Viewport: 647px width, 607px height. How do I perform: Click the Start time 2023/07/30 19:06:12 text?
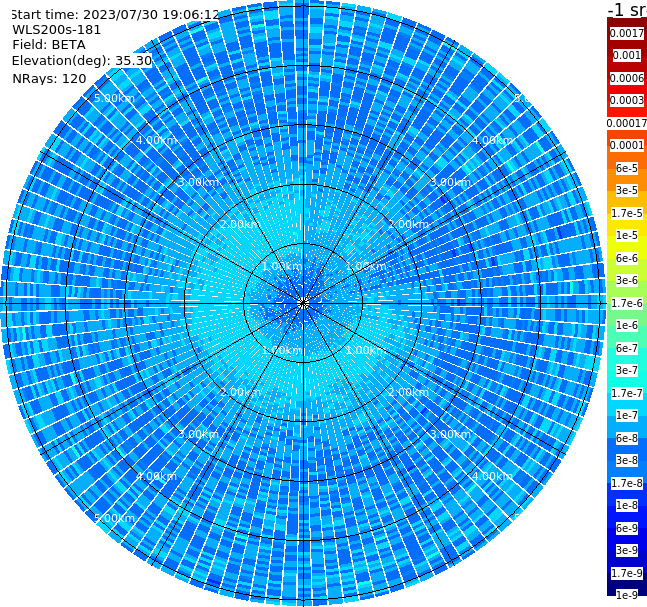[x=115, y=14]
